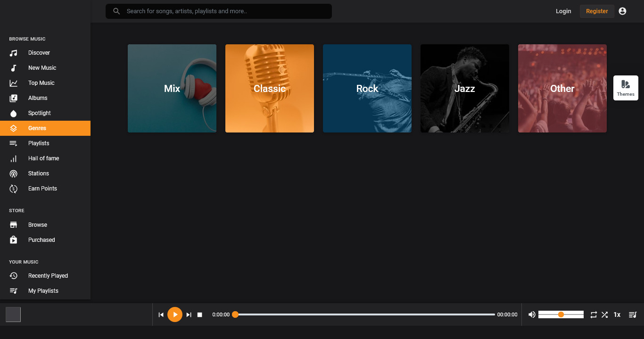View Purchased items

45,240
